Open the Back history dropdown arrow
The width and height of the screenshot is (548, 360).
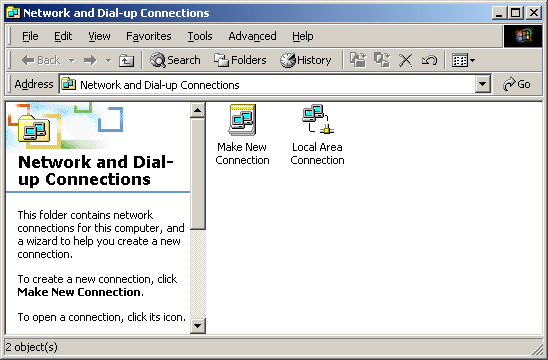pyautogui.click(x=72, y=60)
